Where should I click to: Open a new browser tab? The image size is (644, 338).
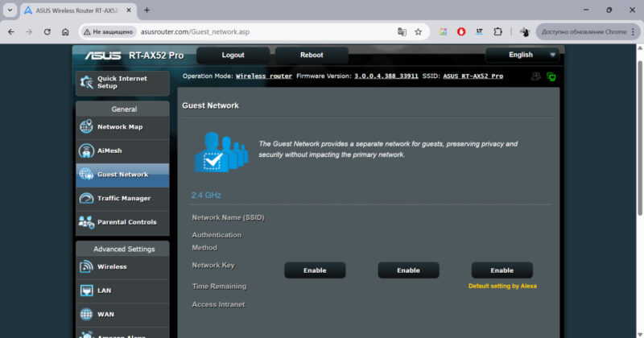(147, 10)
